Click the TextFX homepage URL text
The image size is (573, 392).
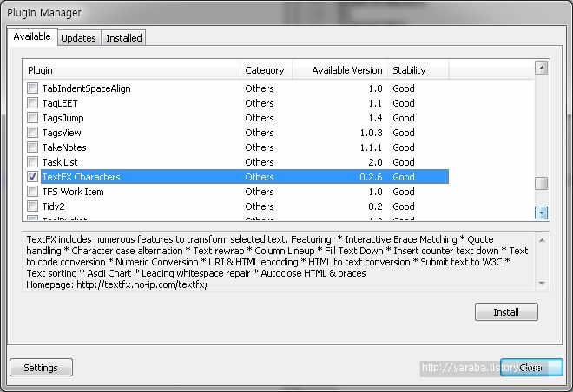pyautogui.click(x=142, y=284)
